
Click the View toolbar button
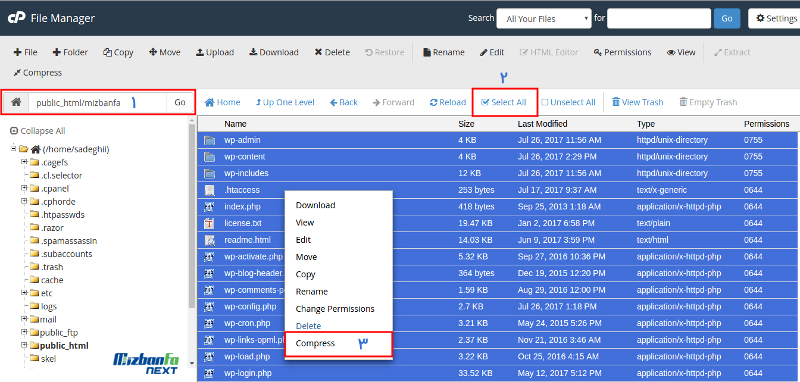click(x=681, y=52)
